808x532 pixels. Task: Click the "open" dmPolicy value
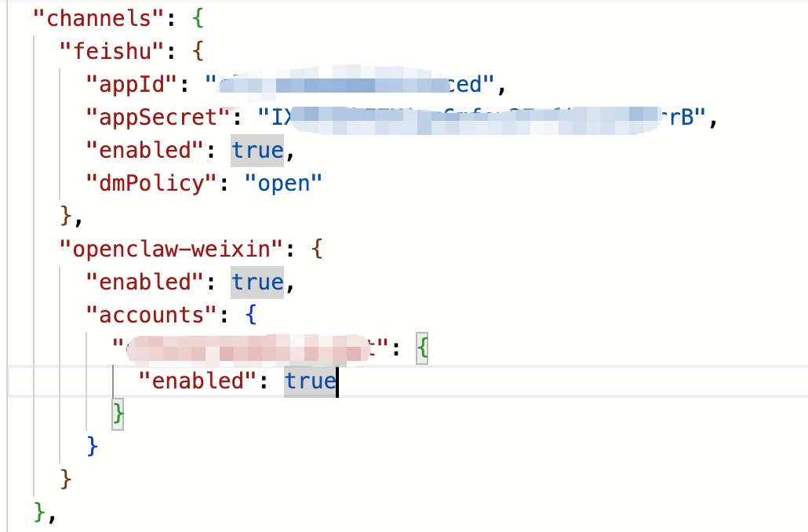pyautogui.click(x=283, y=184)
